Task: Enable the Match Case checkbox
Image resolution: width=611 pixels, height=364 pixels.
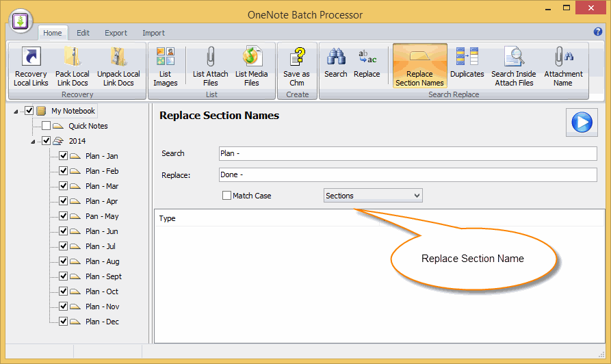Action: point(226,195)
